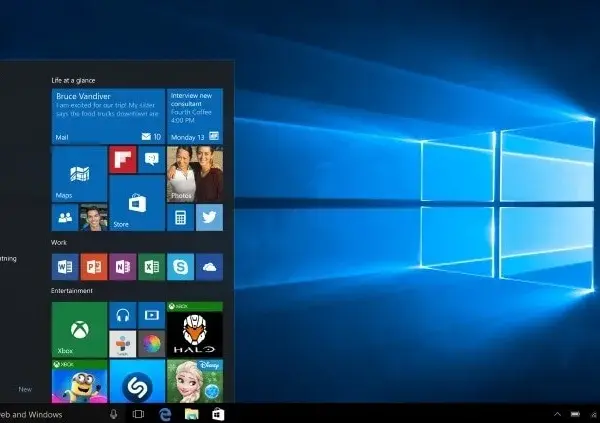
Task: Open the colorful sphere app tile
Action: click(x=152, y=344)
